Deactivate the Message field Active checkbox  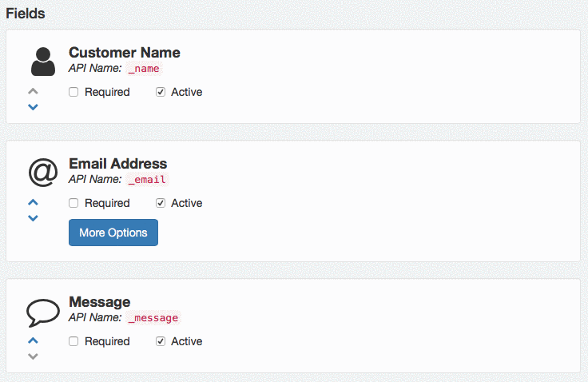coord(161,341)
